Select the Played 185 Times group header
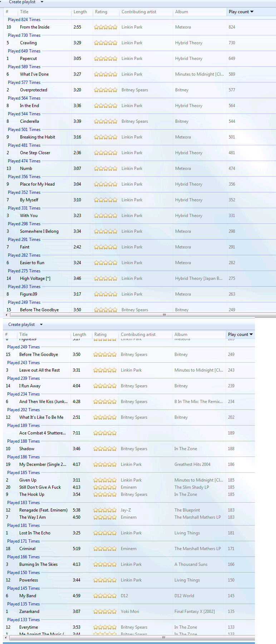 (23, 473)
